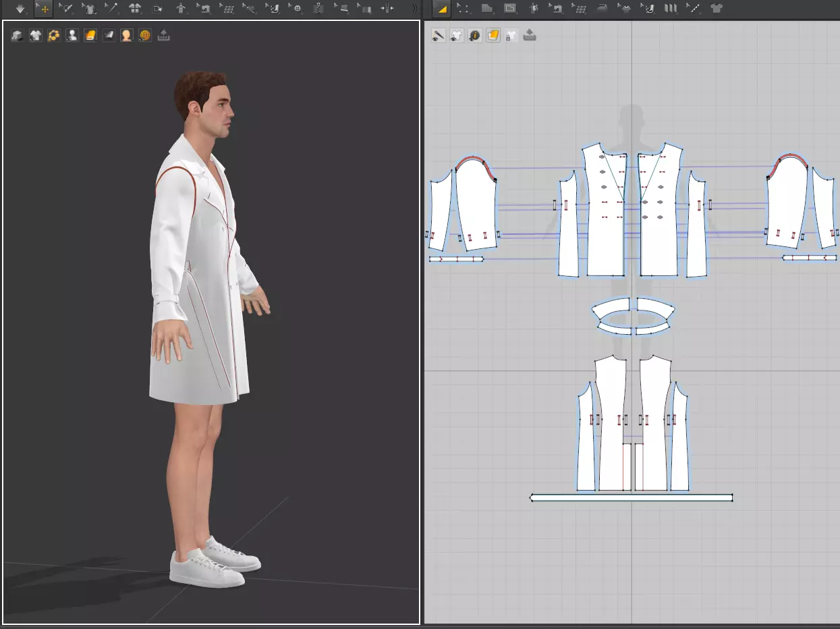Toggle avatar display person icon in 3D view
Viewport: 840px width, 629px height.
click(x=72, y=36)
